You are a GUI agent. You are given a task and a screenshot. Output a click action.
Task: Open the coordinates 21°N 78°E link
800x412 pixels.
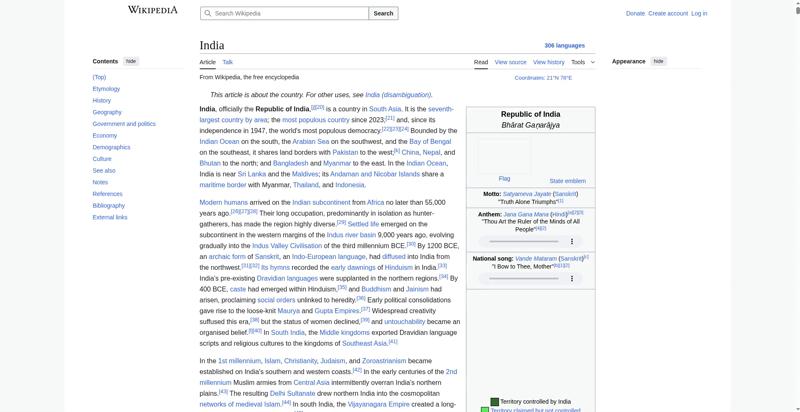(x=543, y=77)
